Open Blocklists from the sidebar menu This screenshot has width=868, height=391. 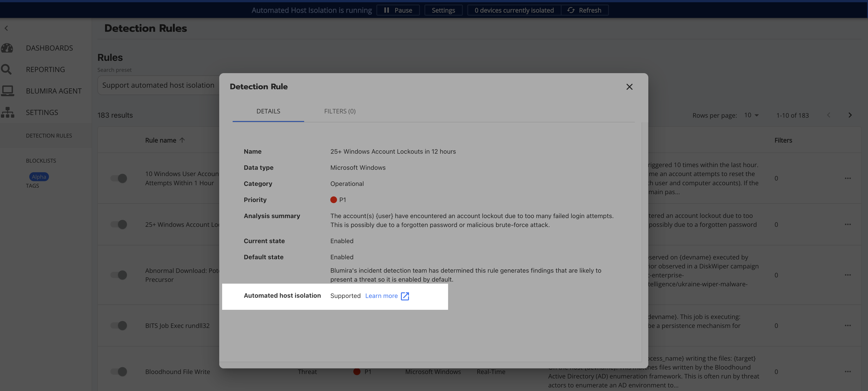tap(41, 160)
